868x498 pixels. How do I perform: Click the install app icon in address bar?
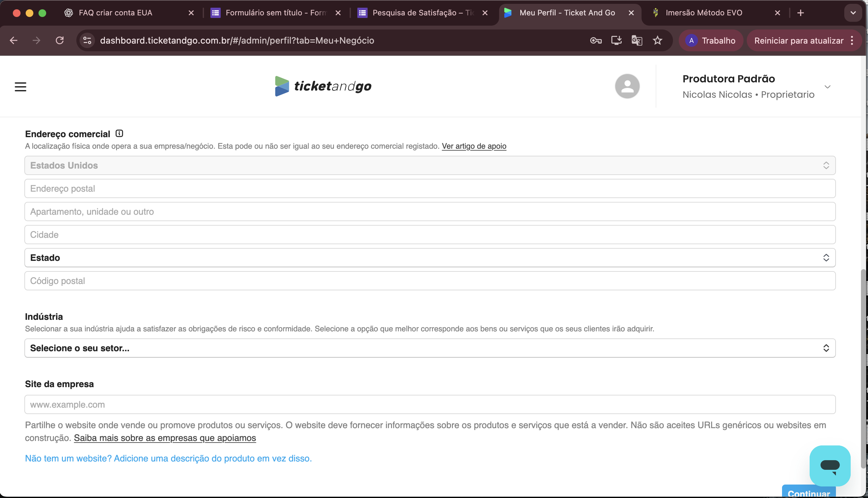click(x=616, y=41)
